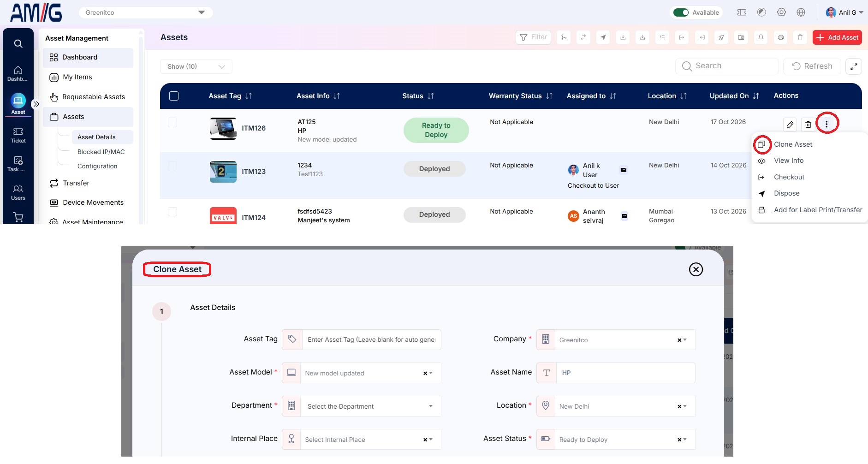
Task: Open the sidebar search icon
Action: pyautogui.click(x=18, y=44)
